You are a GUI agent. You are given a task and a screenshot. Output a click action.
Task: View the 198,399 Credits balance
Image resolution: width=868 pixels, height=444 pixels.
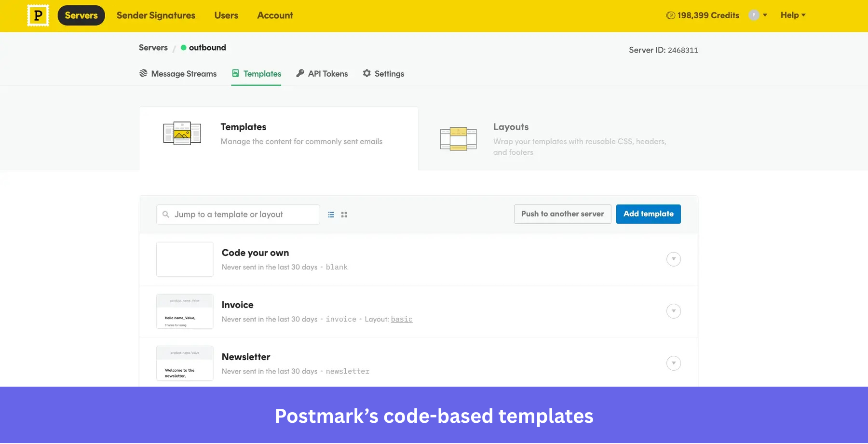click(703, 15)
